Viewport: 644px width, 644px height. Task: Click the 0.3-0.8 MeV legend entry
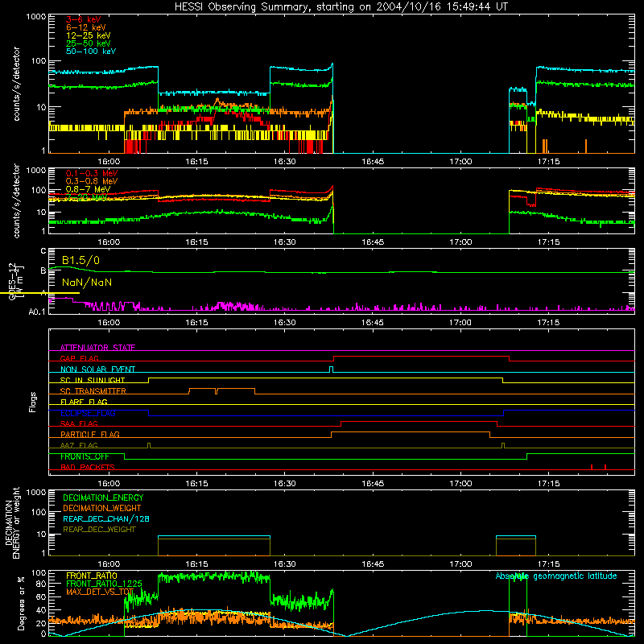click(92, 181)
